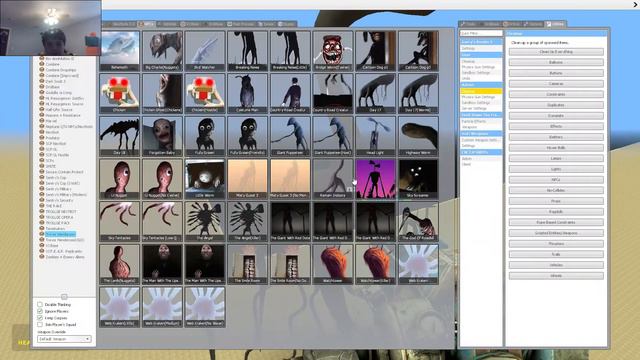Spawn the Little Worm NPC
The width and height of the screenshot is (640, 360).
click(205, 179)
